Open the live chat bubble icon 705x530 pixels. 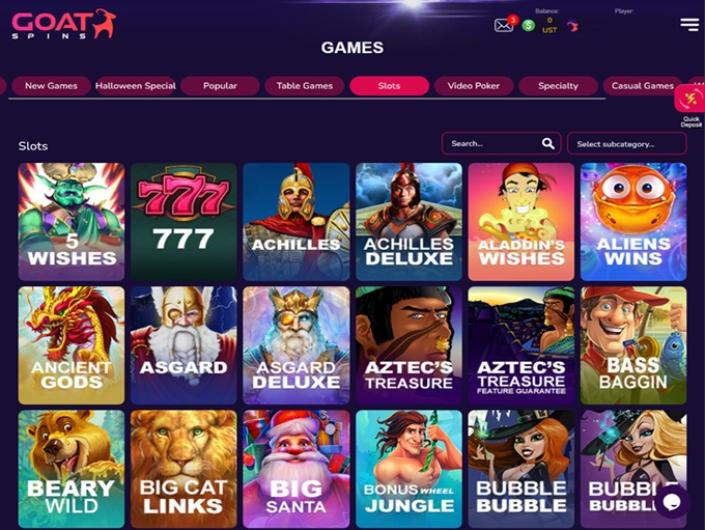(x=672, y=502)
